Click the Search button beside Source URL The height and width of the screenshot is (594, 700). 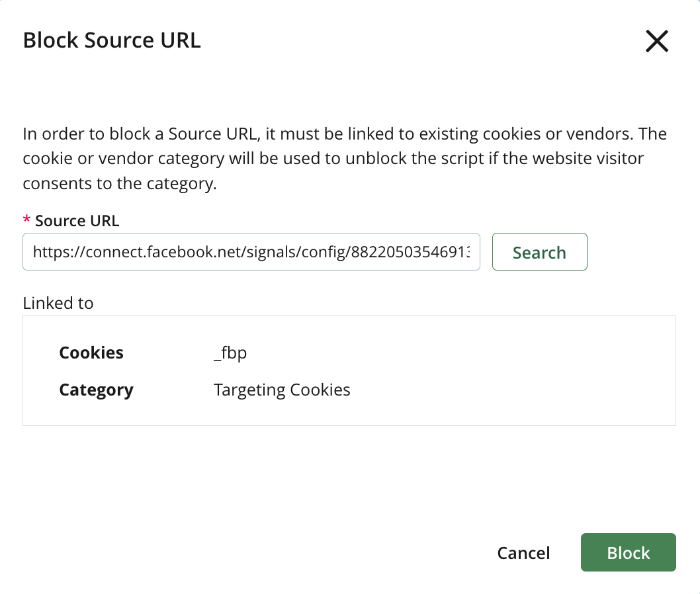coord(539,252)
